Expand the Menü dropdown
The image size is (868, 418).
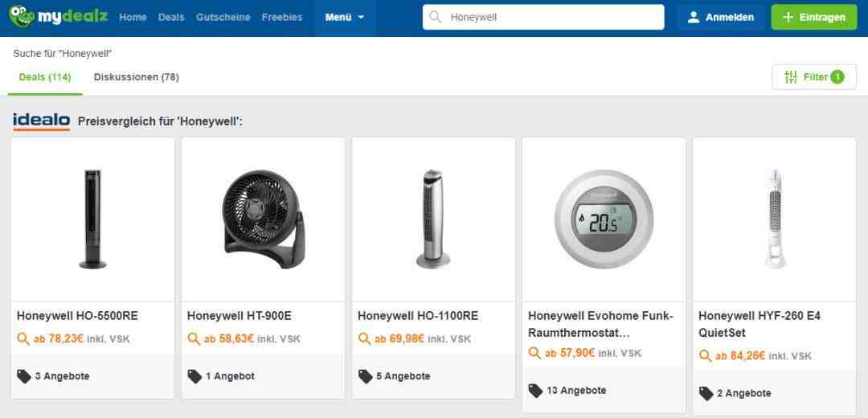[x=344, y=17]
